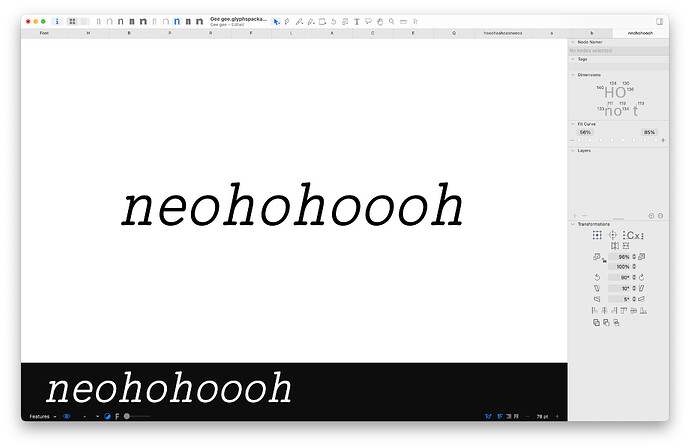
Task: Select the Hand tool in the toolbar
Action: click(380, 22)
